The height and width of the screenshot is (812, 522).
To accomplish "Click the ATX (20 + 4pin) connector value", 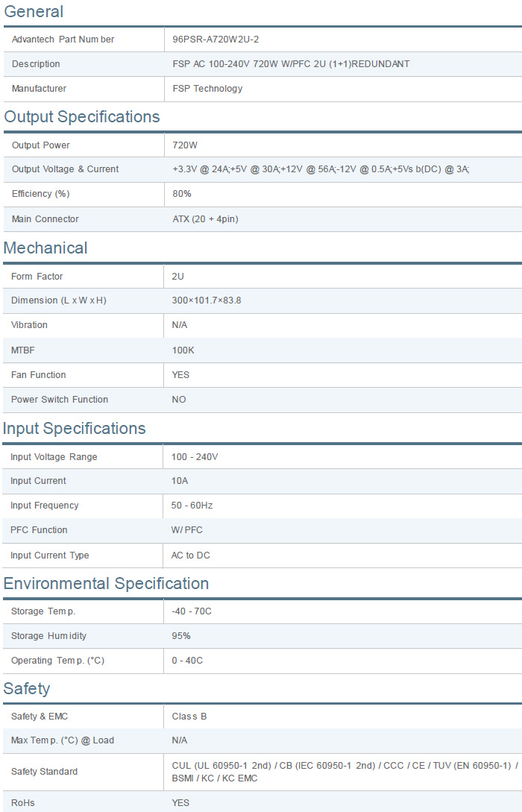I will [205, 219].
